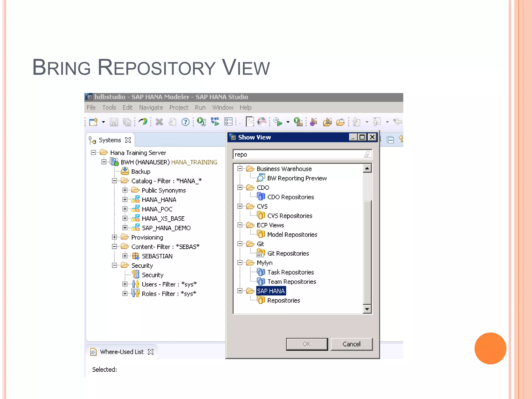
Task: Select BW Reporting Preview in Show View
Action: (x=297, y=178)
